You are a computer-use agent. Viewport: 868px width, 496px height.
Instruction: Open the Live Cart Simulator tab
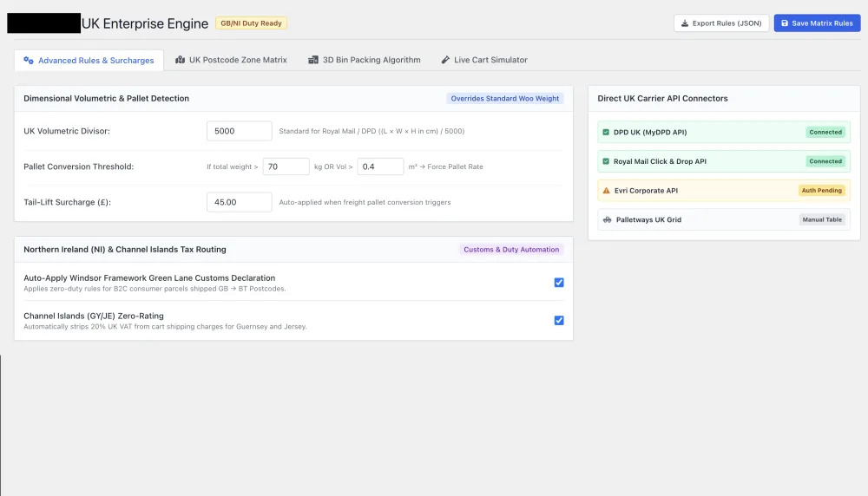pyautogui.click(x=484, y=60)
